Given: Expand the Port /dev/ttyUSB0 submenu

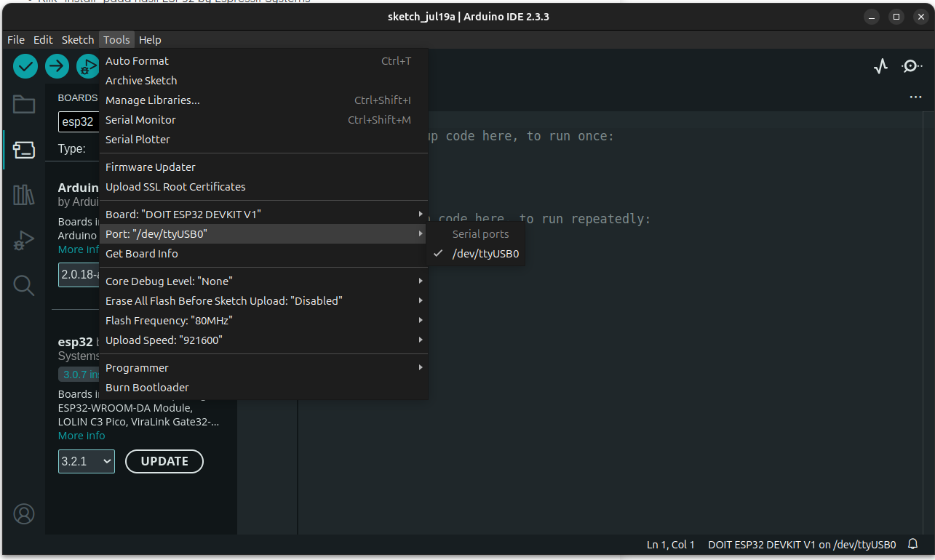Looking at the screenshot, I should coord(263,233).
